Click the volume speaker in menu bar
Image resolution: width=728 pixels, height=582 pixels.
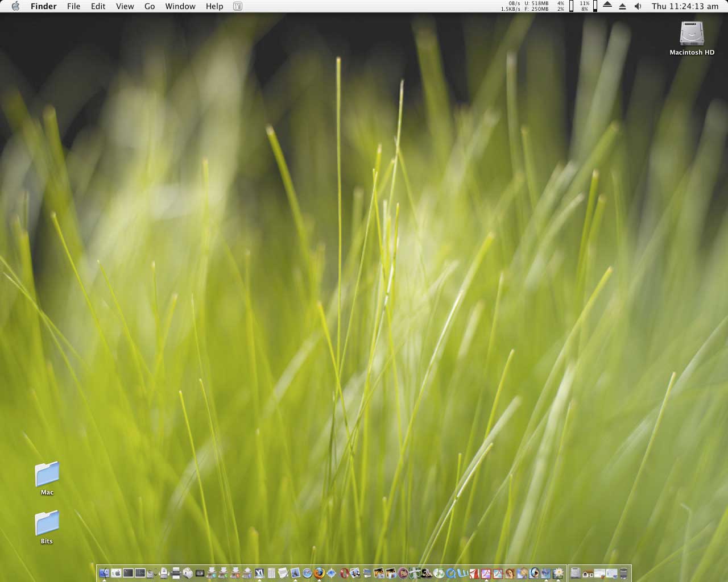638,6
